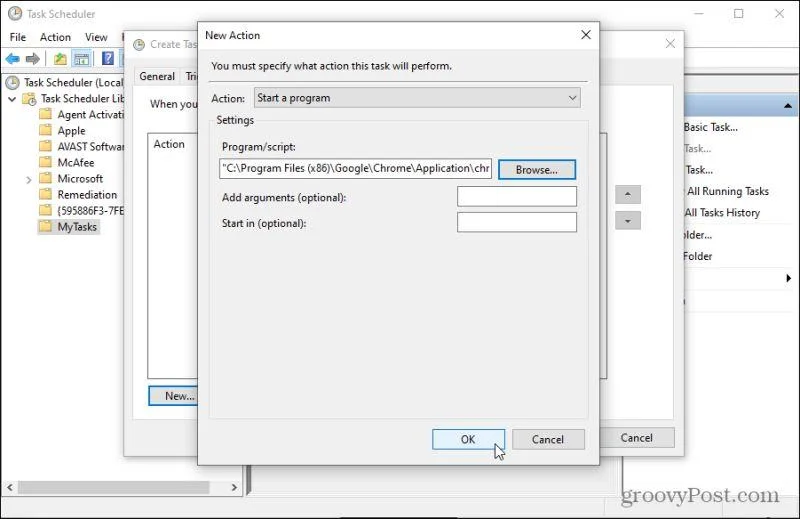Switch to the General tab in Create Task
The height and width of the screenshot is (519, 800).
click(x=157, y=76)
